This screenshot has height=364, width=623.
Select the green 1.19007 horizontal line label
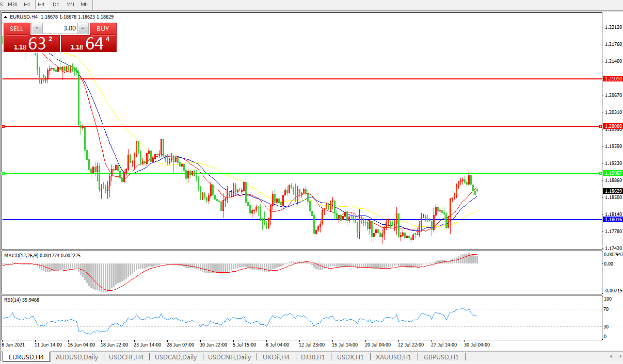click(613, 173)
